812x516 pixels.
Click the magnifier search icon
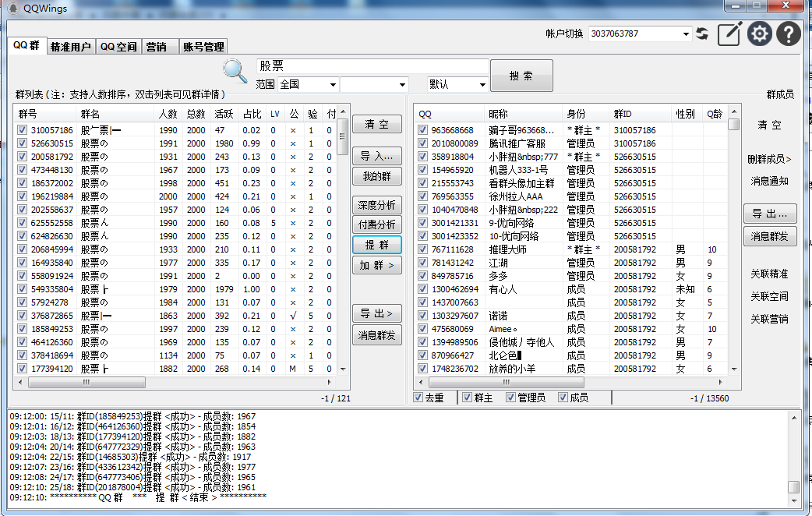coord(235,71)
